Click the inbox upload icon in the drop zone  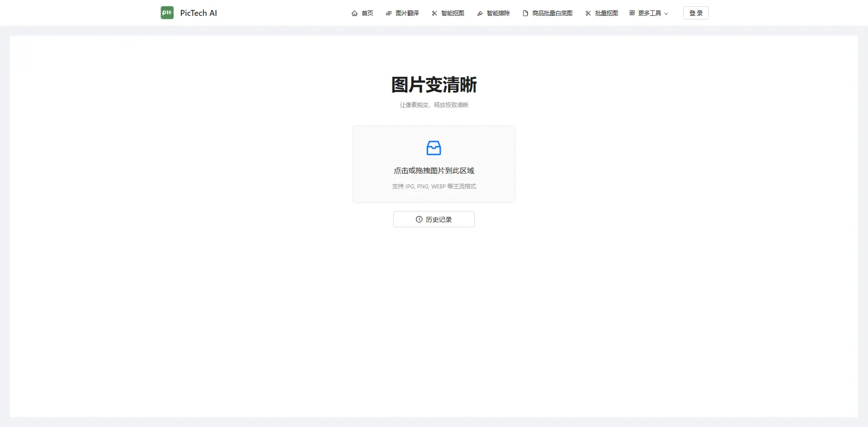tap(434, 148)
